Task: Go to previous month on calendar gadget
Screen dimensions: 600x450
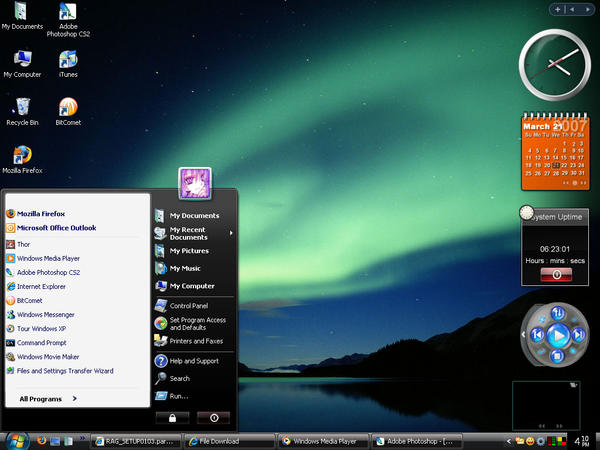Action: pos(565,183)
